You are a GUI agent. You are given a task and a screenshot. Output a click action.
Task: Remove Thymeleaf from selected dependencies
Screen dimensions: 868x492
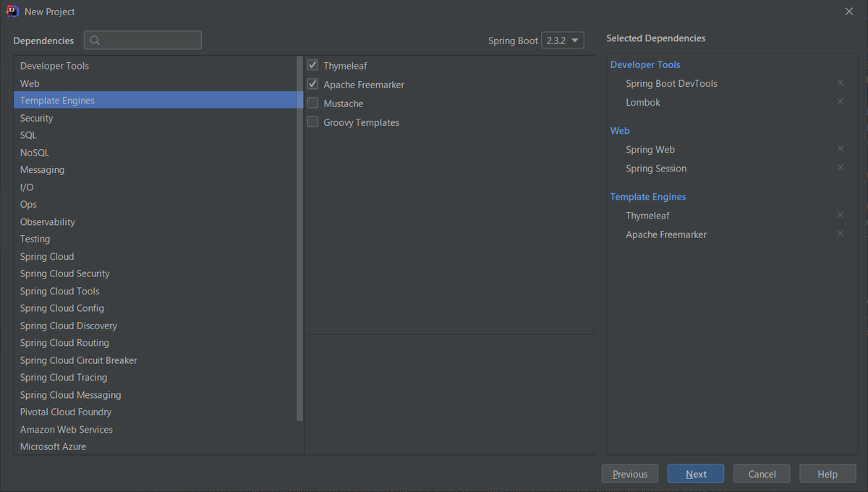[x=840, y=215]
